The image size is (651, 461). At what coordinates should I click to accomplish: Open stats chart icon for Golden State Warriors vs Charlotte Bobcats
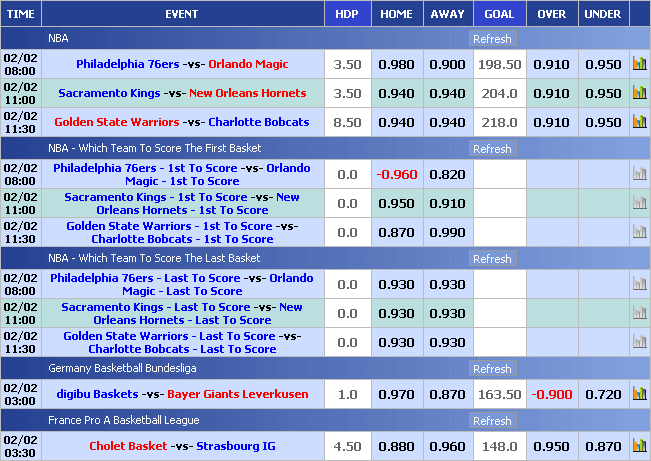coord(639,122)
